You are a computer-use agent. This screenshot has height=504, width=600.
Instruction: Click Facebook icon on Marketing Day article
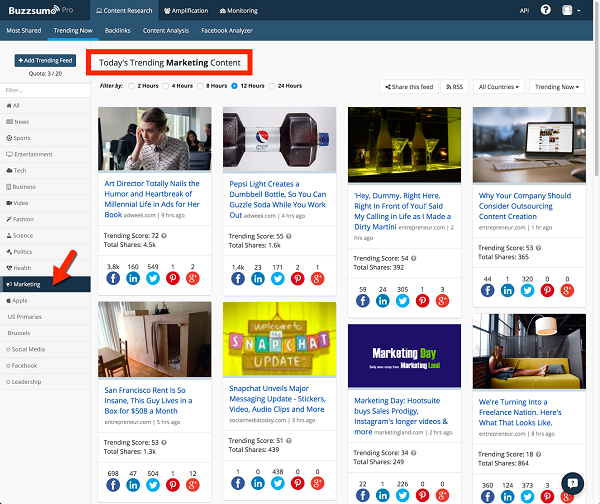coord(363,496)
